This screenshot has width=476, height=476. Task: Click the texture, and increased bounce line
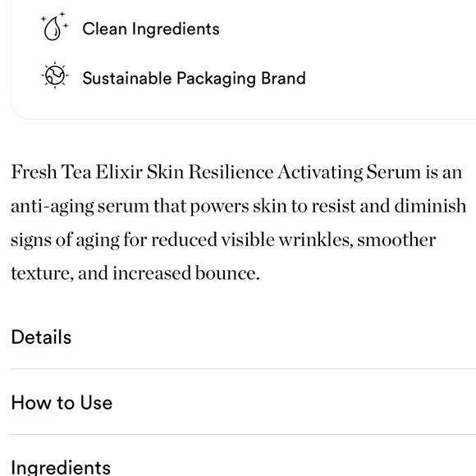click(135, 273)
